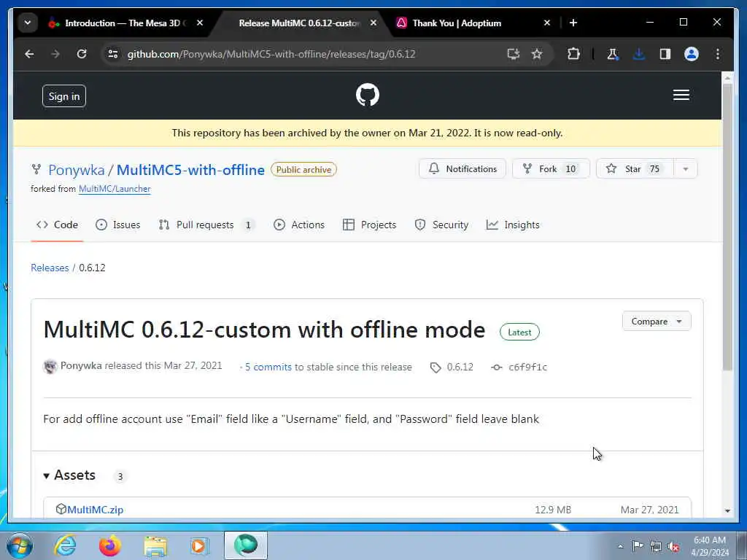Fork the repository

[x=551, y=169]
